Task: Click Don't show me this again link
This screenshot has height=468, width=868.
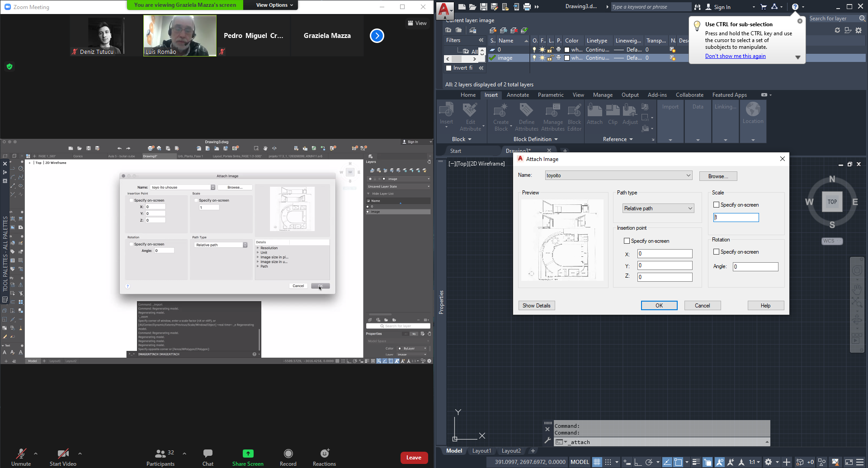Action: tap(735, 56)
